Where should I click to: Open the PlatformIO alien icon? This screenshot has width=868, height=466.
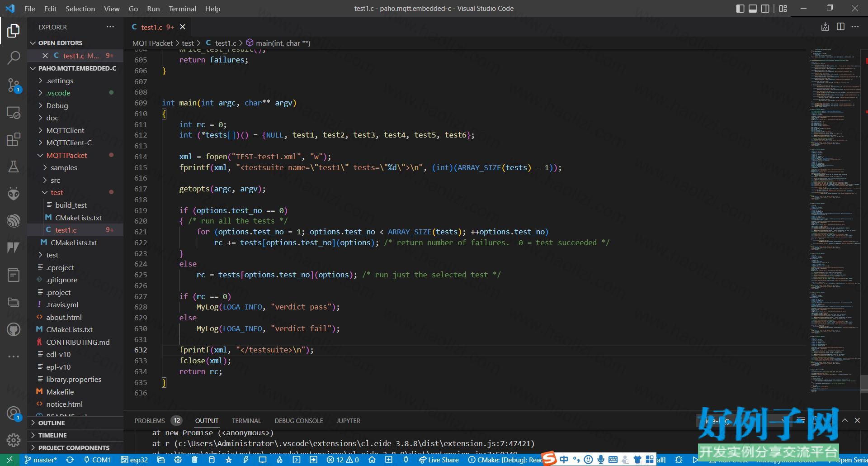[14, 194]
